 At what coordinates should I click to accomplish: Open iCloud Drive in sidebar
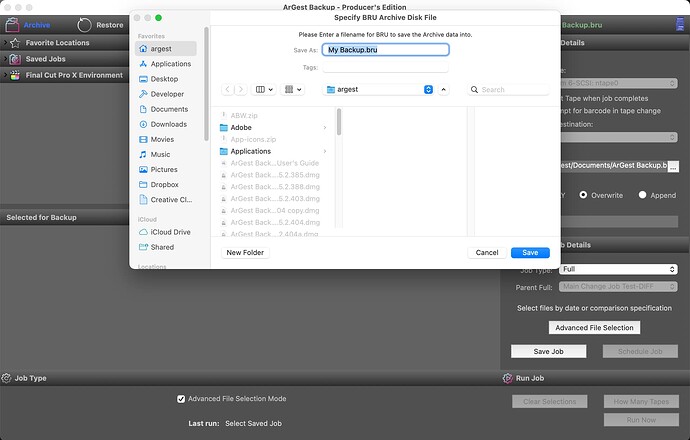(x=165, y=232)
